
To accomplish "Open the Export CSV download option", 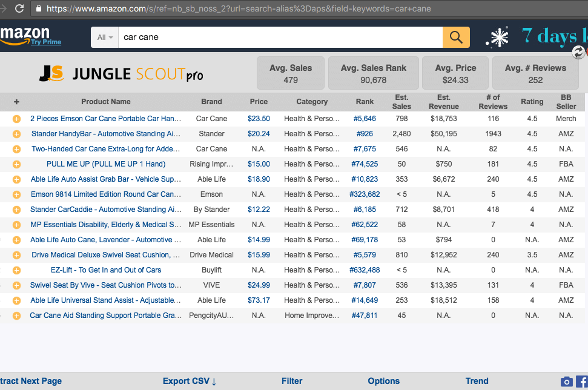I will click(190, 381).
